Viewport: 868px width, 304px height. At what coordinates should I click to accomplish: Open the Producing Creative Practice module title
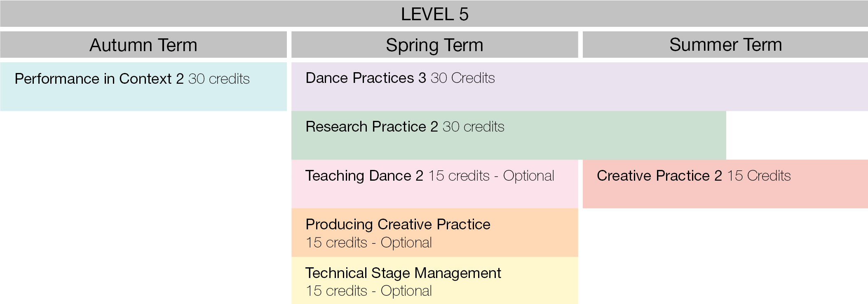(398, 224)
